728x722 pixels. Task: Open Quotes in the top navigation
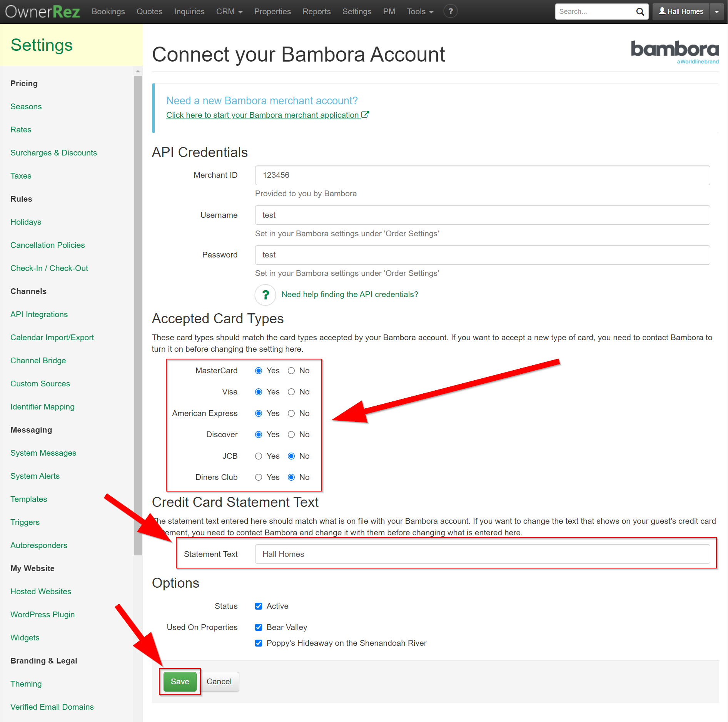[149, 12]
